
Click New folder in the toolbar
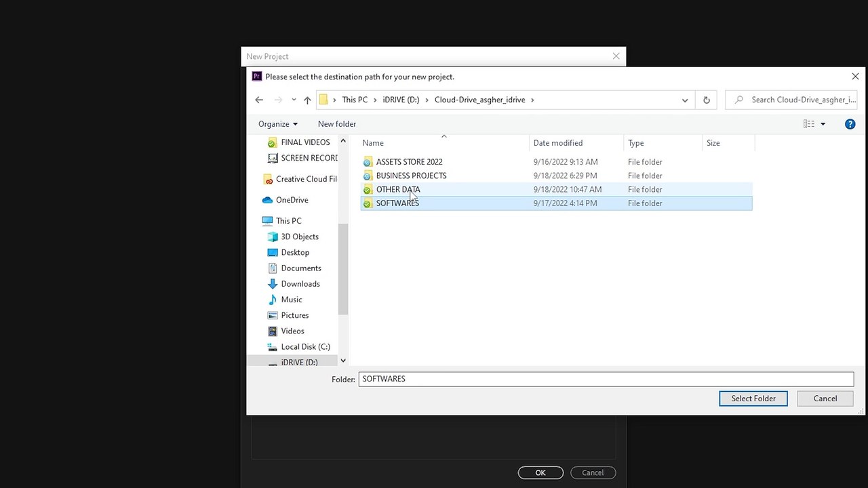(337, 124)
